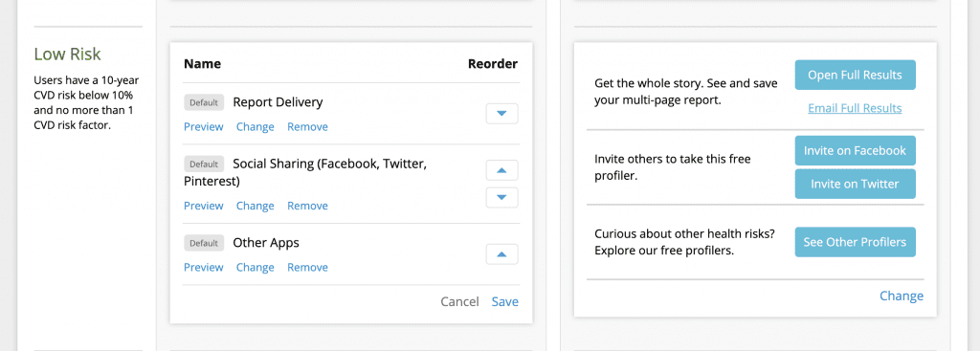Click Default badge beside Social Sharing
This screenshot has height=351, width=980.
click(x=204, y=165)
